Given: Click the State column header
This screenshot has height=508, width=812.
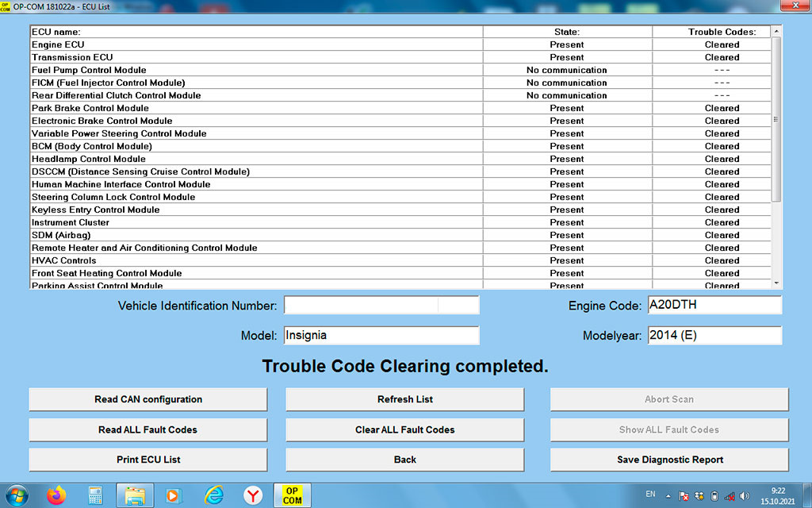Looking at the screenshot, I should tap(567, 32).
